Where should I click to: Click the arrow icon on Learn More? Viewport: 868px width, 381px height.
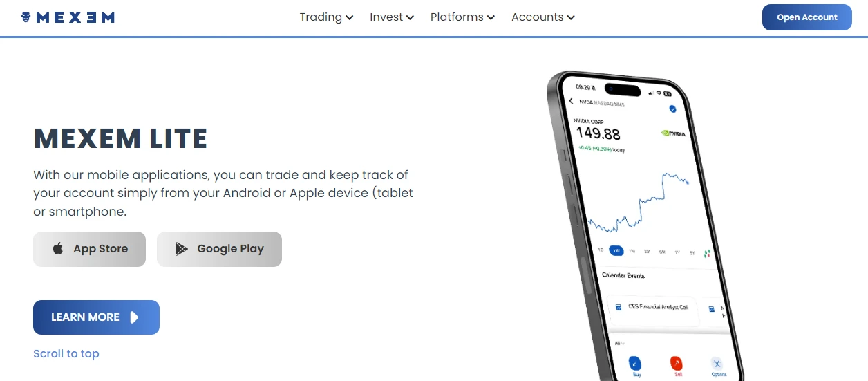click(134, 317)
